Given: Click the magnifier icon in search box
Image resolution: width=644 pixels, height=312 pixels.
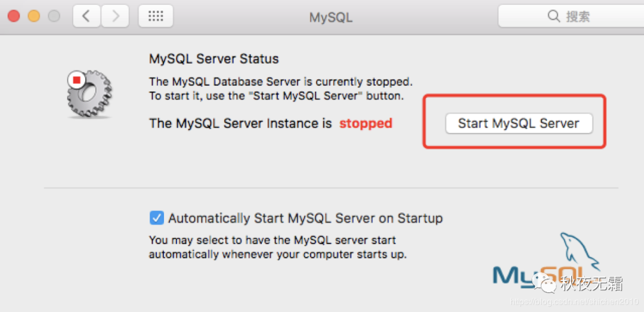Looking at the screenshot, I should pyautogui.click(x=554, y=16).
